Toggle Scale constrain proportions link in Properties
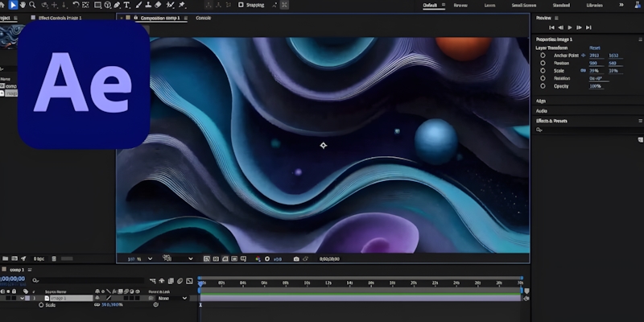 click(583, 71)
